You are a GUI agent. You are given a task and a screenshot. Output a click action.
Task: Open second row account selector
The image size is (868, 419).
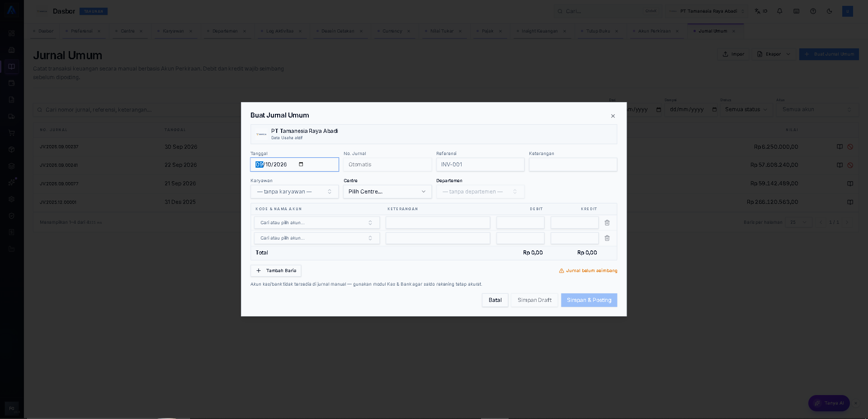click(317, 238)
